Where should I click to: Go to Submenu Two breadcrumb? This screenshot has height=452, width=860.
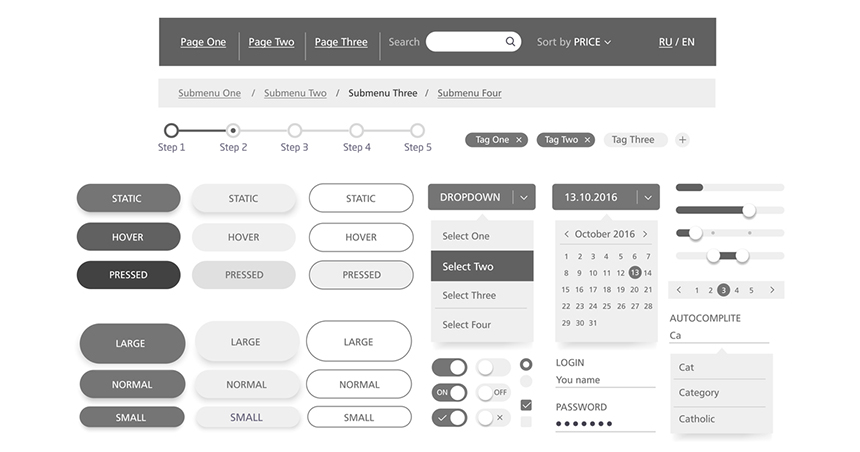(x=295, y=93)
